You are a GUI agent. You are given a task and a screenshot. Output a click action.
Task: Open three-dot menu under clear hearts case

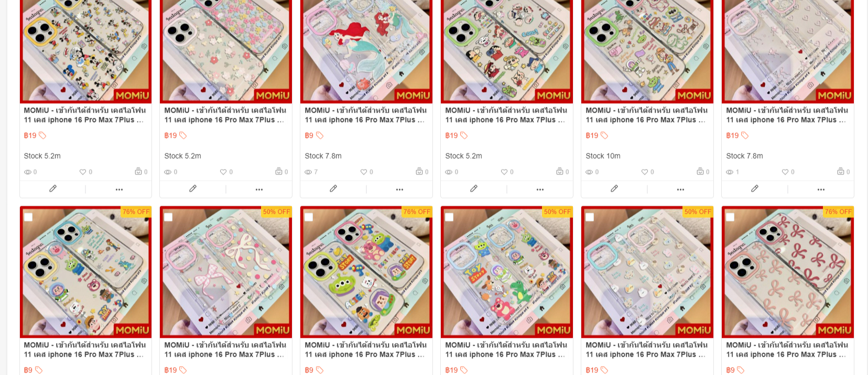click(x=821, y=189)
